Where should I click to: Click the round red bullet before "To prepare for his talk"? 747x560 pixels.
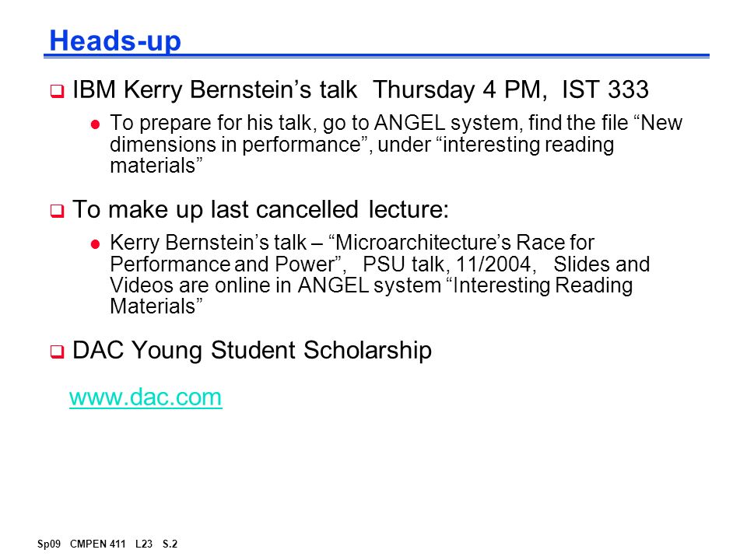[x=95, y=124]
